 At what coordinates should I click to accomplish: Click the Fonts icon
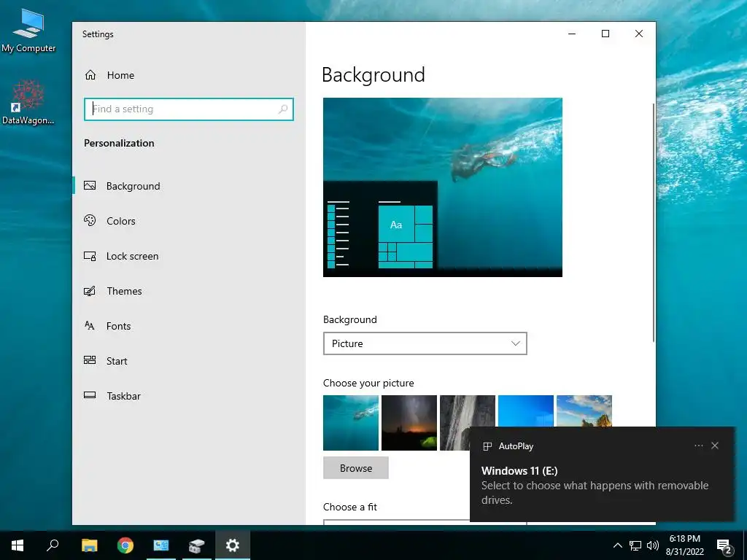90,326
